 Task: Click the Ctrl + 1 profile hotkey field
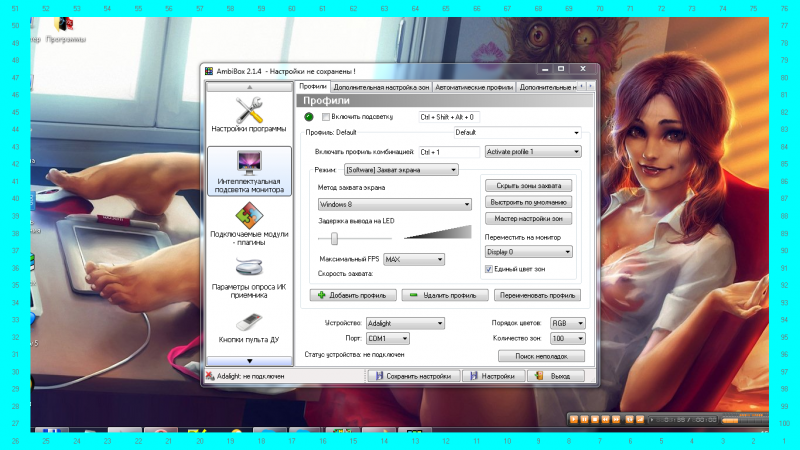(x=449, y=152)
